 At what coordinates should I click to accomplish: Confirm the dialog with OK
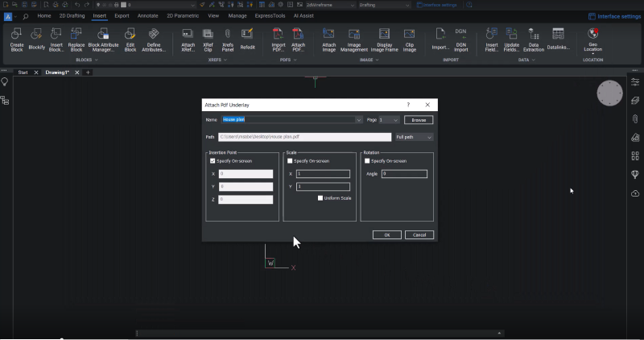point(387,234)
